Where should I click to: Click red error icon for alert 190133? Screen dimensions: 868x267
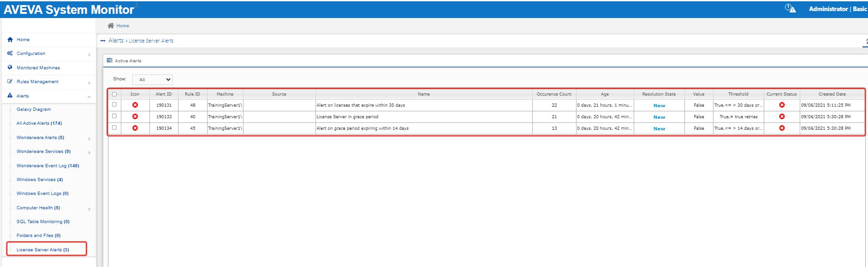[x=135, y=116]
